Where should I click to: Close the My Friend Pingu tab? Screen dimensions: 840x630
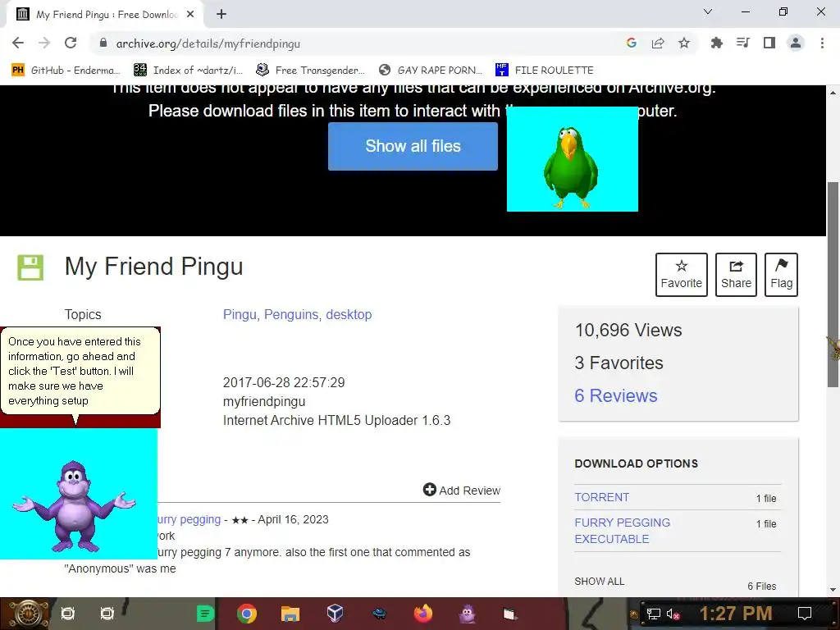(190, 15)
